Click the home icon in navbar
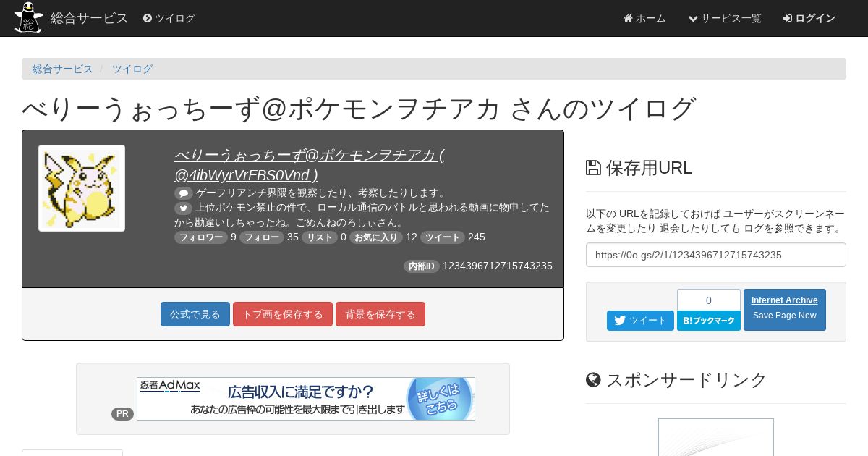 click(628, 18)
